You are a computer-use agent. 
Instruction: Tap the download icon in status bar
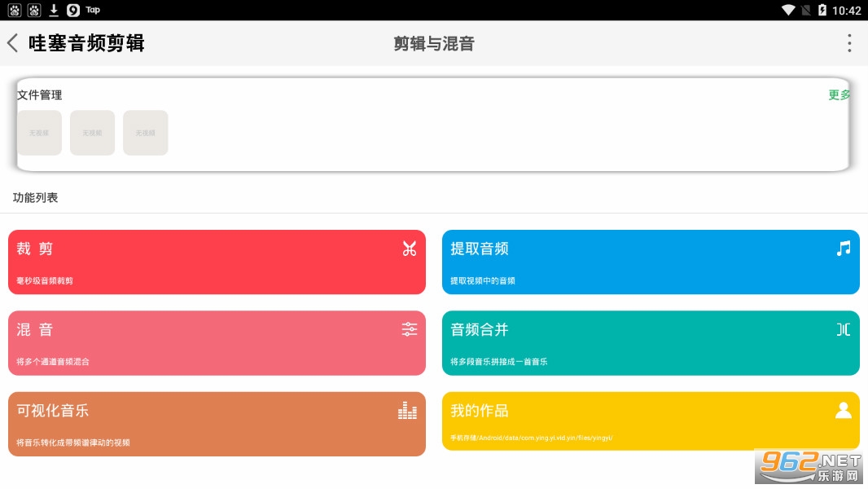click(x=54, y=10)
